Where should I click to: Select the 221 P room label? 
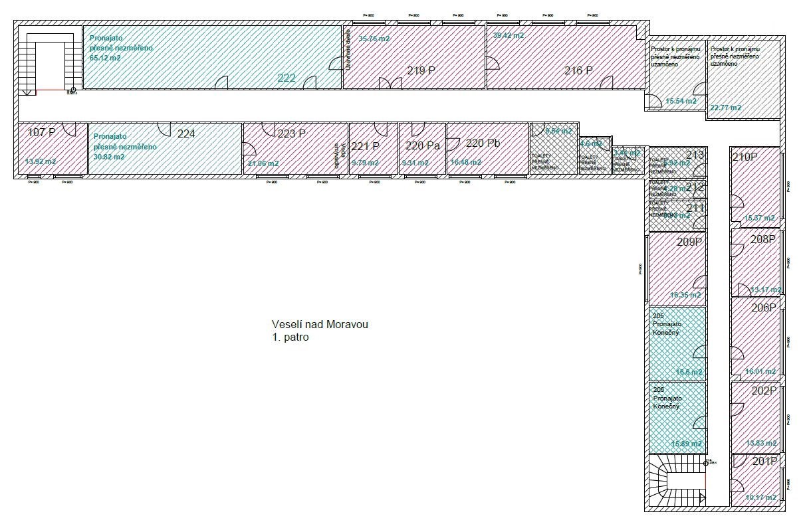coord(365,146)
